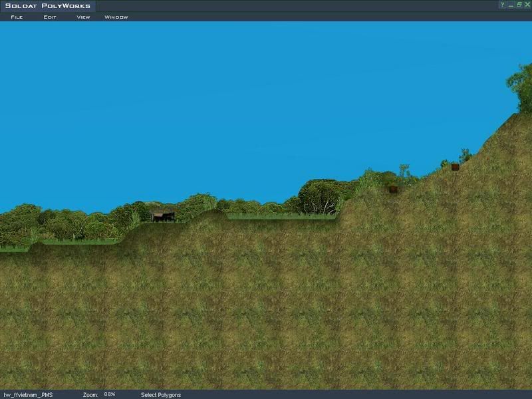This screenshot has width=532, height=399.
Task: Click the 88% zoom value
Action: click(x=110, y=394)
